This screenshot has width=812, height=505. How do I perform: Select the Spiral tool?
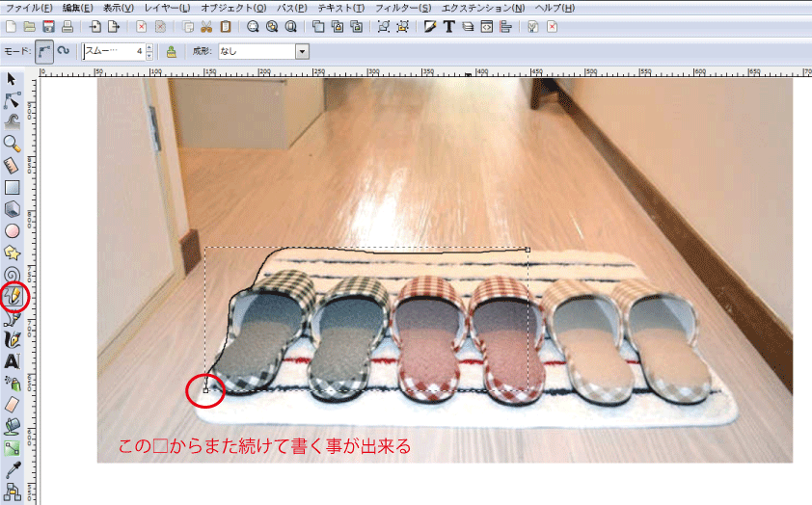(12, 275)
